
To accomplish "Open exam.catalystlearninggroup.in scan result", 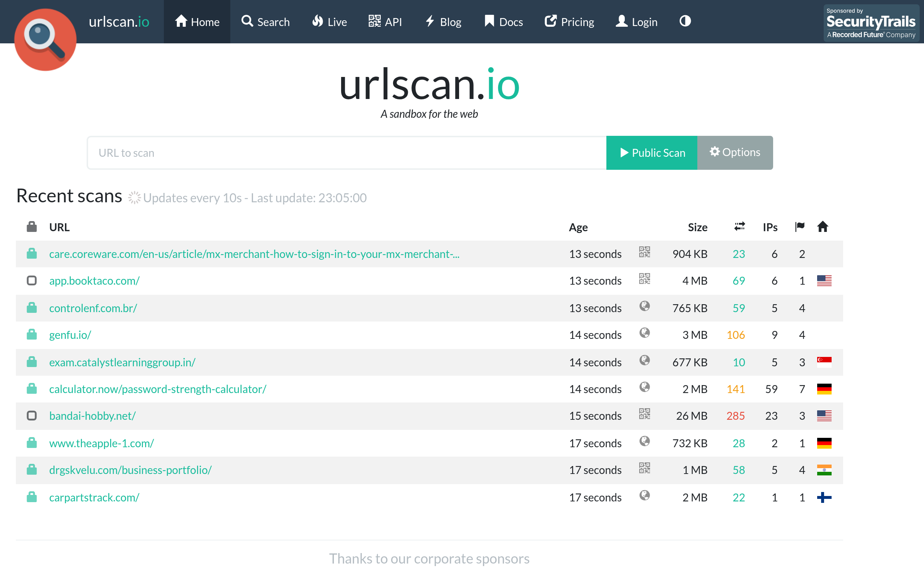I will (122, 362).
